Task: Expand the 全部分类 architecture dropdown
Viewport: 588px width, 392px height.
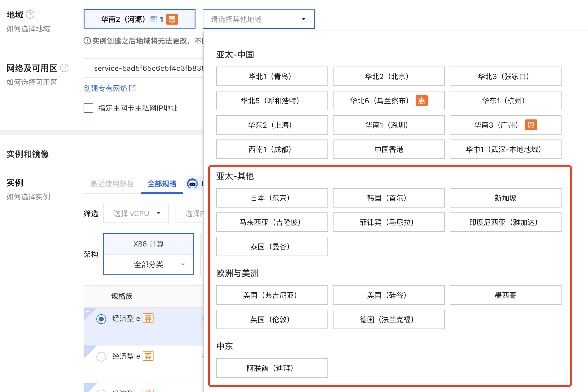Action: tap(149, 264)
